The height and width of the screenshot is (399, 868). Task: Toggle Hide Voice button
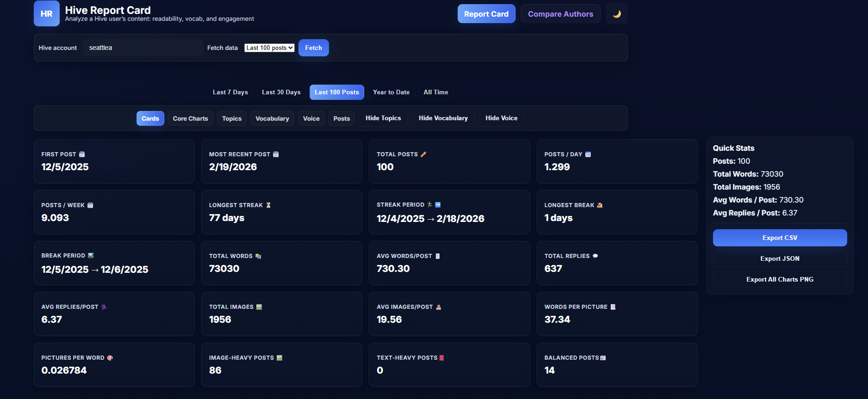point(501,118)
